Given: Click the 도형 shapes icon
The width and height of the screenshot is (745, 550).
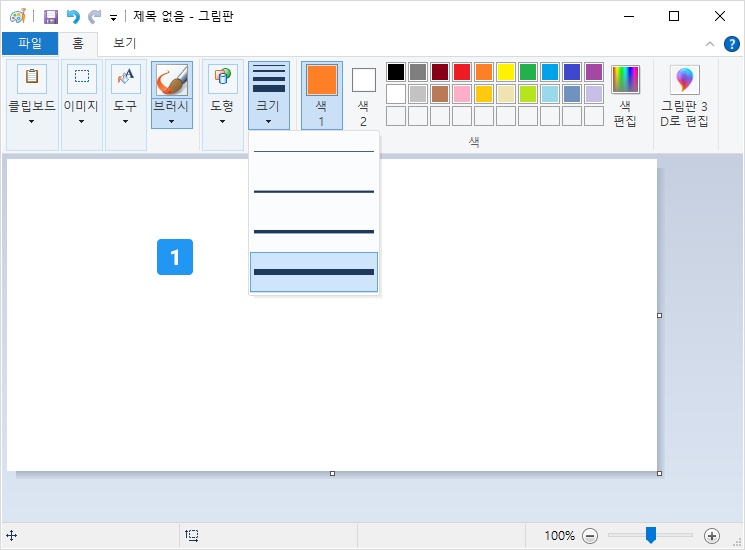Looking at the screenshot, I should point(223,78).
